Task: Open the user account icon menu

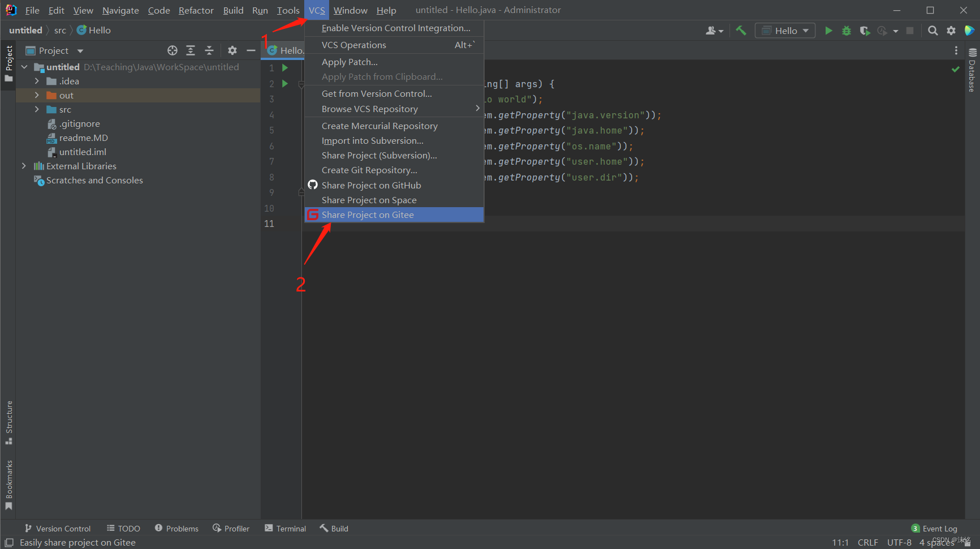Action: (x=714, y=31)
